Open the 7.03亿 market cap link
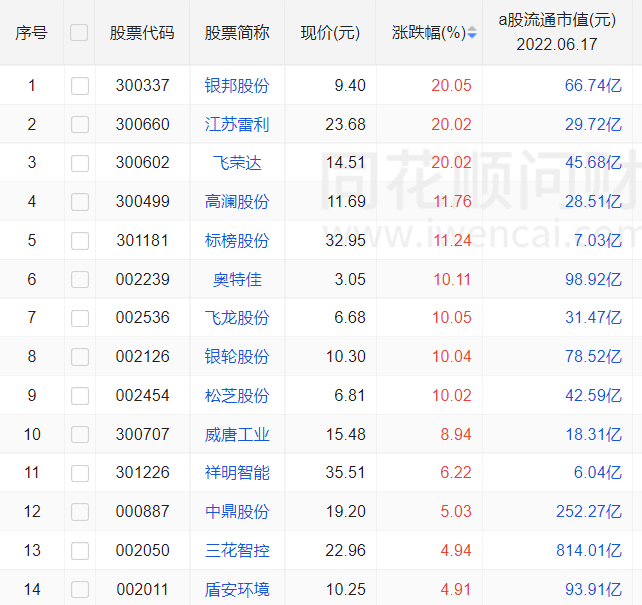642x605 pixels. [x=598, y=241]
